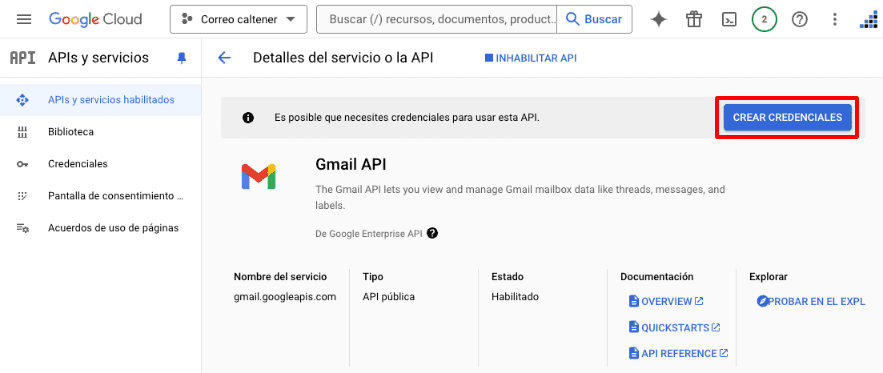This screenshot has width=883, height=373.
Task: Click the Tipo column label
Action: [373, 277]
